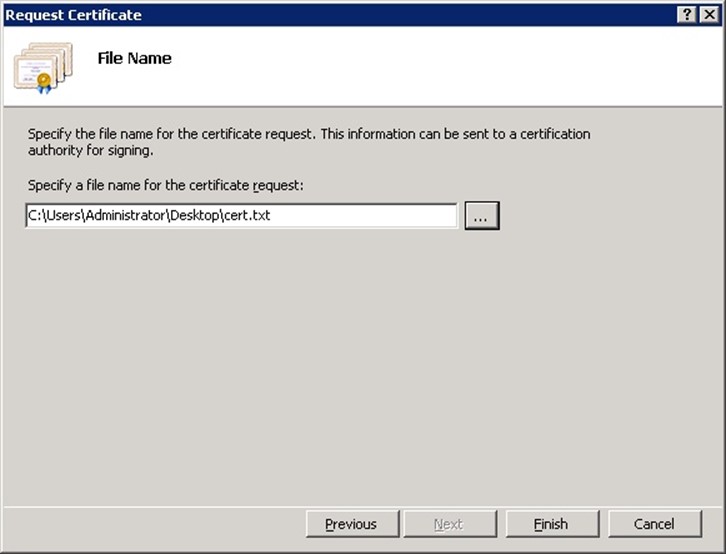Click the File Name page heading
The image size is (726, 554).
(x=134, y=58)
